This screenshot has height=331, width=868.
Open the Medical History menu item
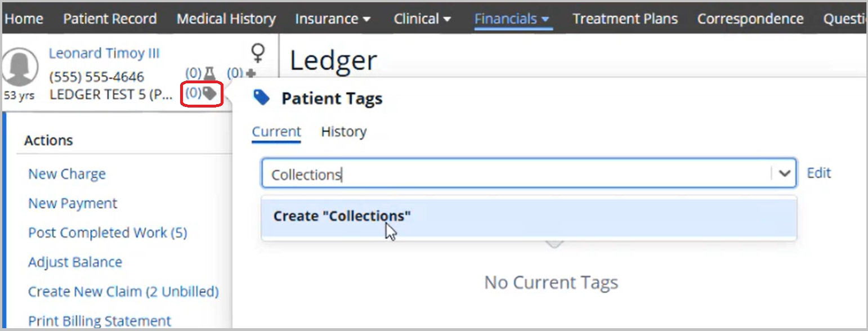click(226, 19)
